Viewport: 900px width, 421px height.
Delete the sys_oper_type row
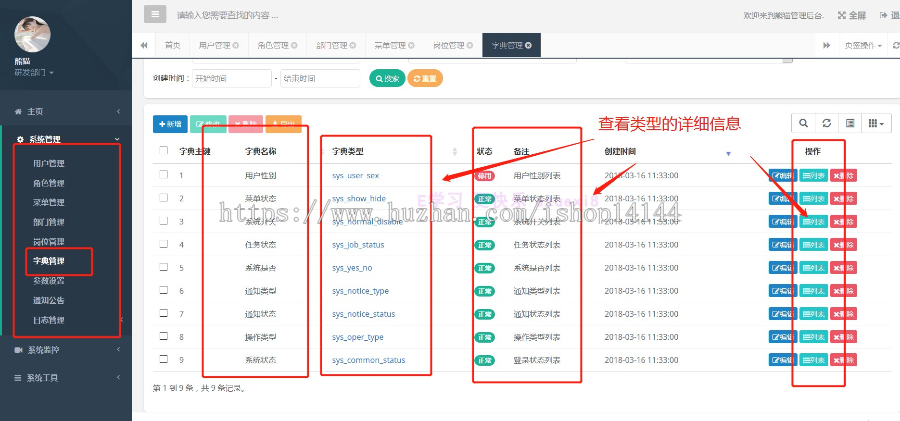tap(843, 337)
